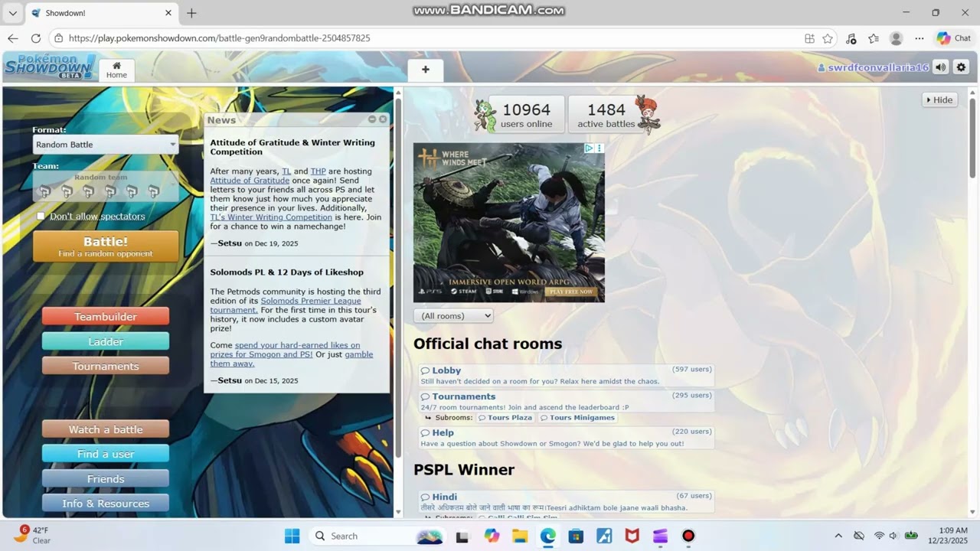Open the Teambuilder
This screenshot has height=551, width=980.
pyautogui.click(x=106, y=317)
